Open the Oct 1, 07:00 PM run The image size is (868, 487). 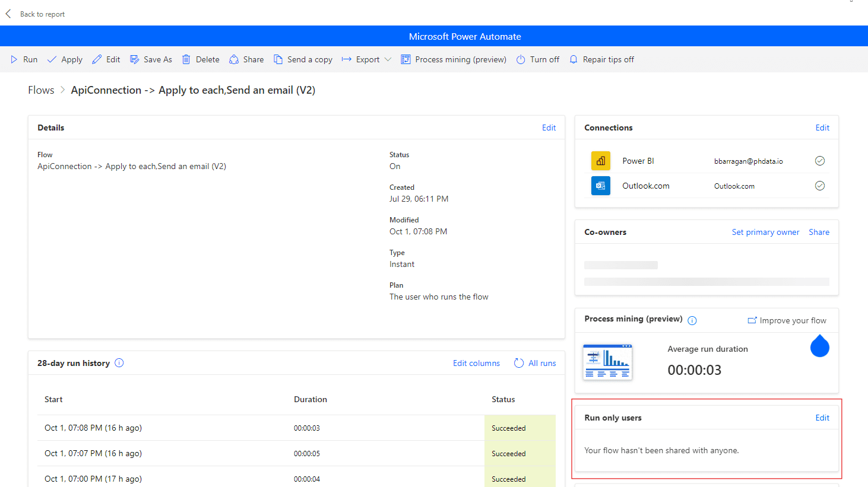(x=93, y=479)
